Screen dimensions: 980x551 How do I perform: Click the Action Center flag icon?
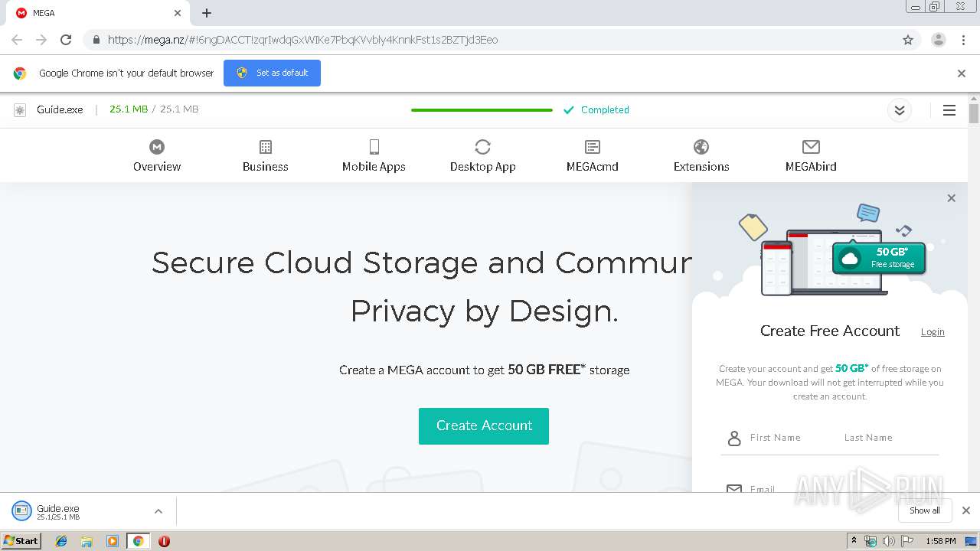point(907,541)
